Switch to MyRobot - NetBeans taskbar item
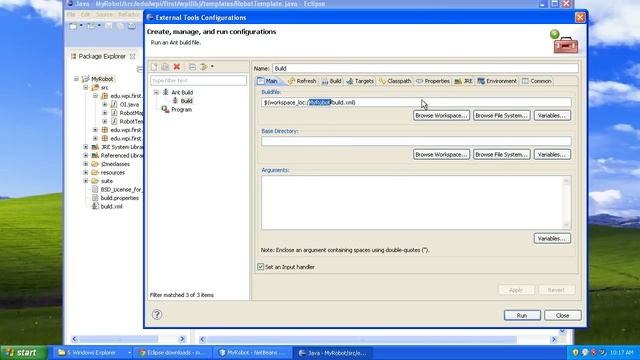The height and width of the screenshot is (360, 640). pos(253,353)
